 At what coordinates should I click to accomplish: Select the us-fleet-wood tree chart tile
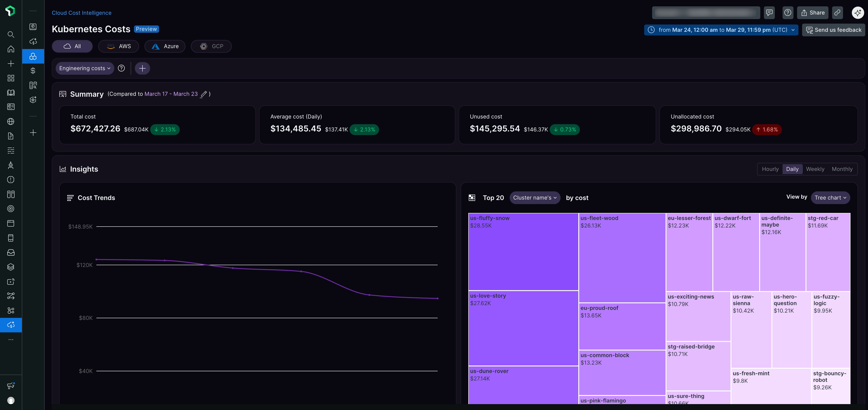(x=622, y=257)
